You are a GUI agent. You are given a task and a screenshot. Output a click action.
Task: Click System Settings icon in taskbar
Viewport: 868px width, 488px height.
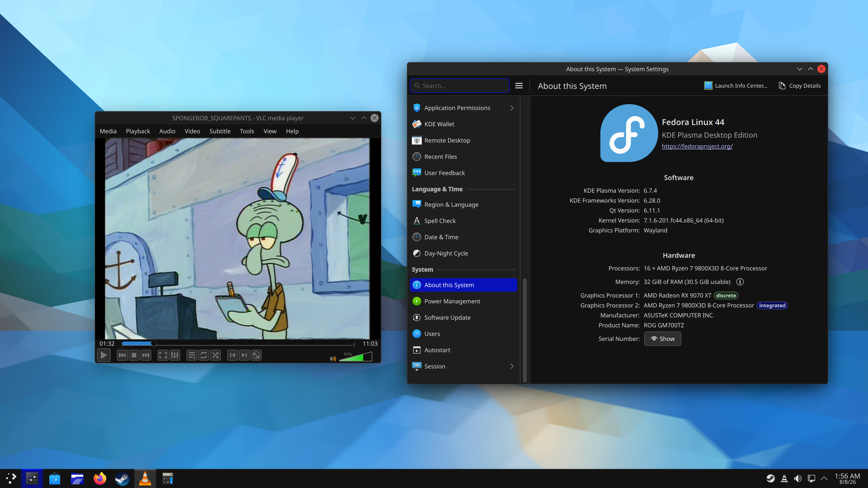32,478
